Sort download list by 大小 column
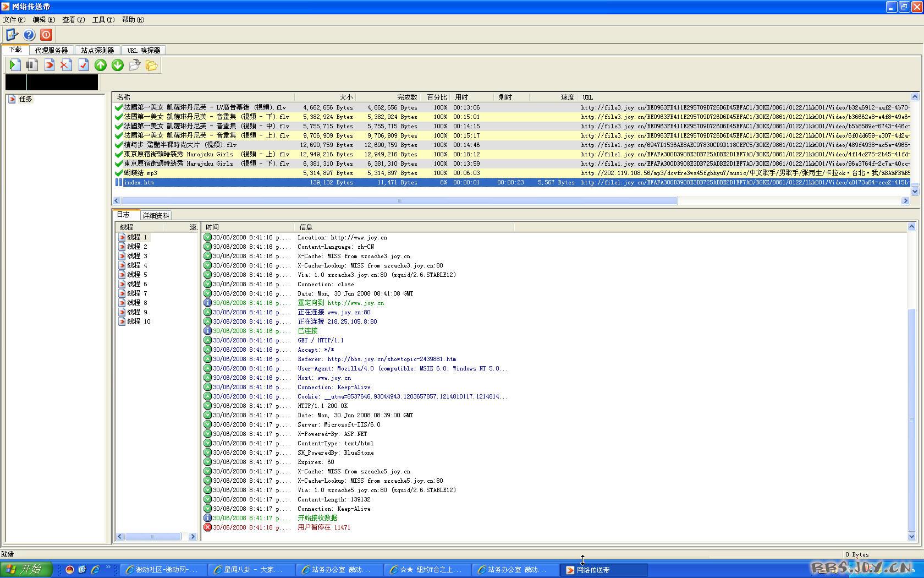The image size is (924, 578). (x=325, y=97)
